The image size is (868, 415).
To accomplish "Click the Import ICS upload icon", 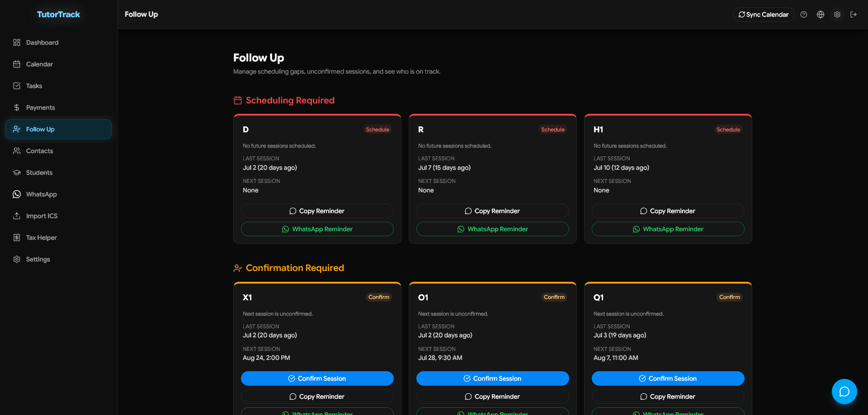I will click(17, 216).
